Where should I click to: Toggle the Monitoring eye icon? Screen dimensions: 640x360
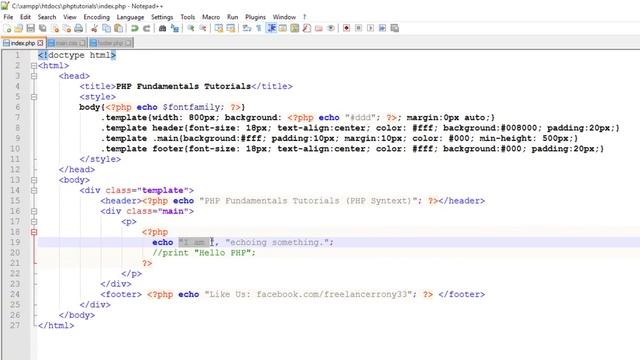tap(331, 28)
